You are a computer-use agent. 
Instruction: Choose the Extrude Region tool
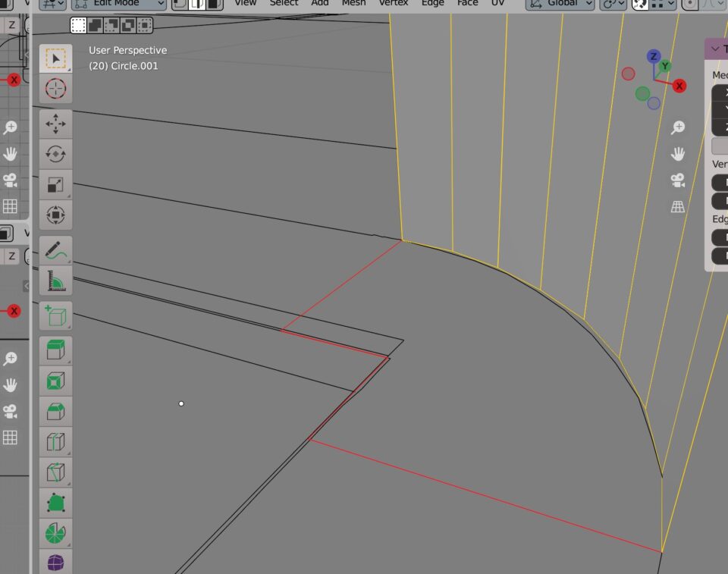click(55, 350)
